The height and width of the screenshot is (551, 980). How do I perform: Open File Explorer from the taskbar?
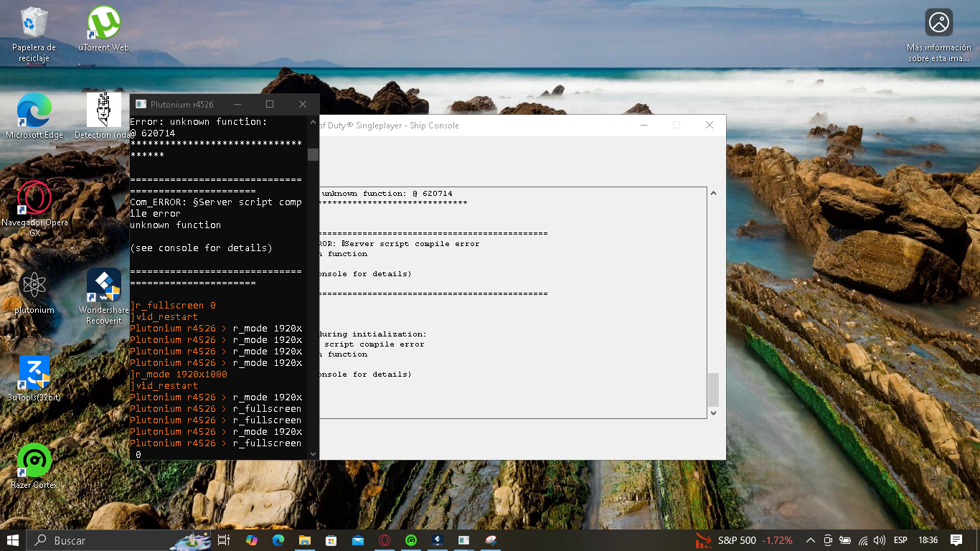pos(304,540)
